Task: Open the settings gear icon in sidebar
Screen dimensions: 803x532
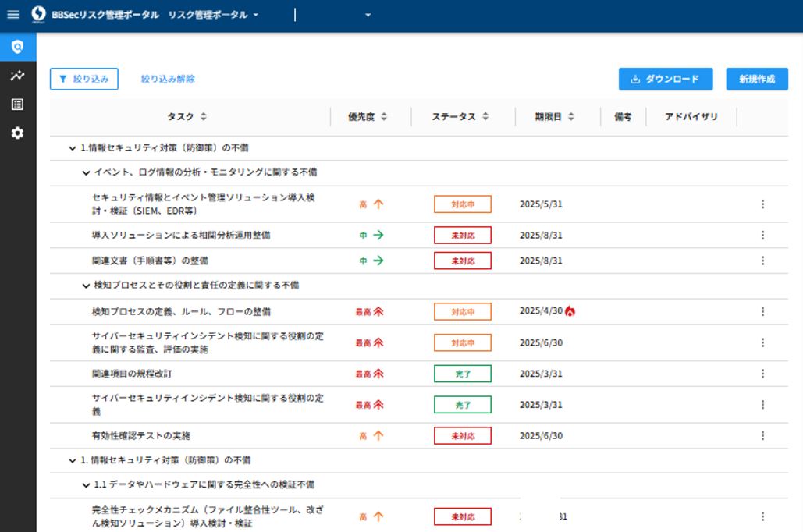Action: pos(17,133)
